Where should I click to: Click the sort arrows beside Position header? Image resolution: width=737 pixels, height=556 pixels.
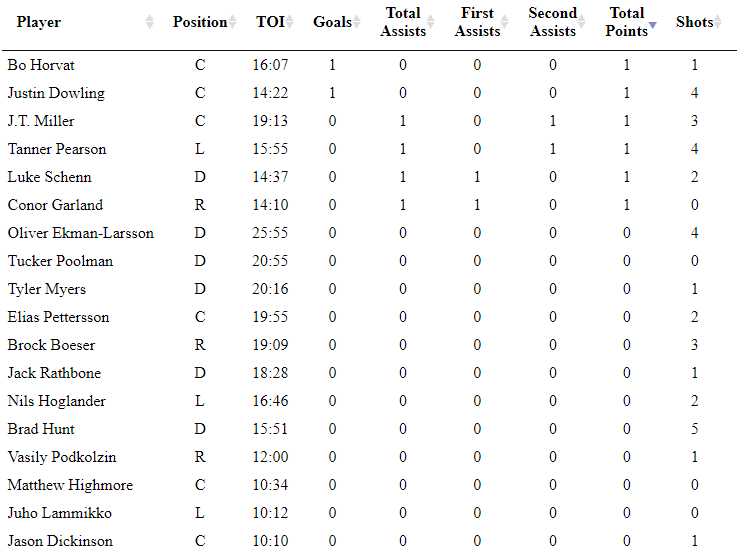pyautogui.click(x=233, y=22)
